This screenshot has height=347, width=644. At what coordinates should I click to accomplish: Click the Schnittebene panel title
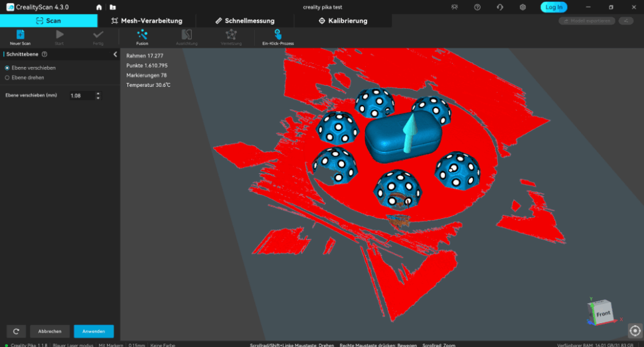click(x=22, y=54)
